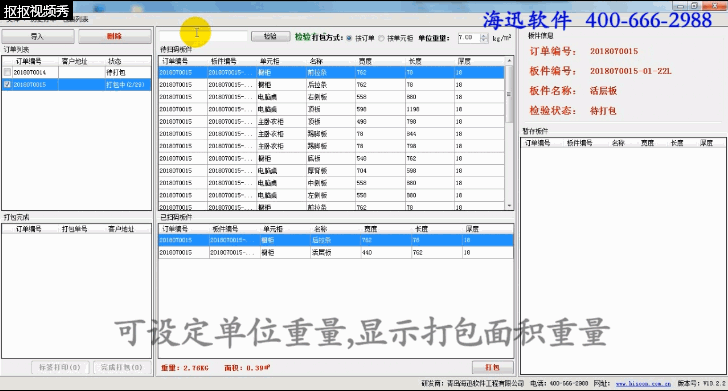Click the inspection status value 待打包

603,111
